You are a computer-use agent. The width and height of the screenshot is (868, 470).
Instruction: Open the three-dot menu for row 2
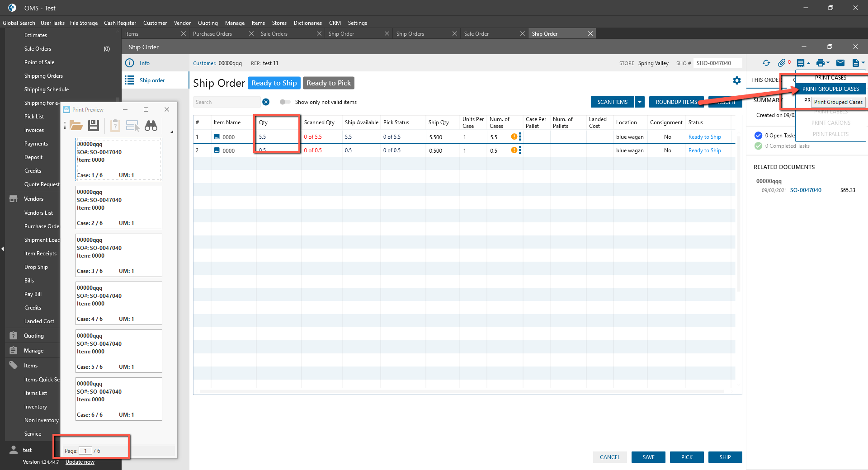point(520,150)
